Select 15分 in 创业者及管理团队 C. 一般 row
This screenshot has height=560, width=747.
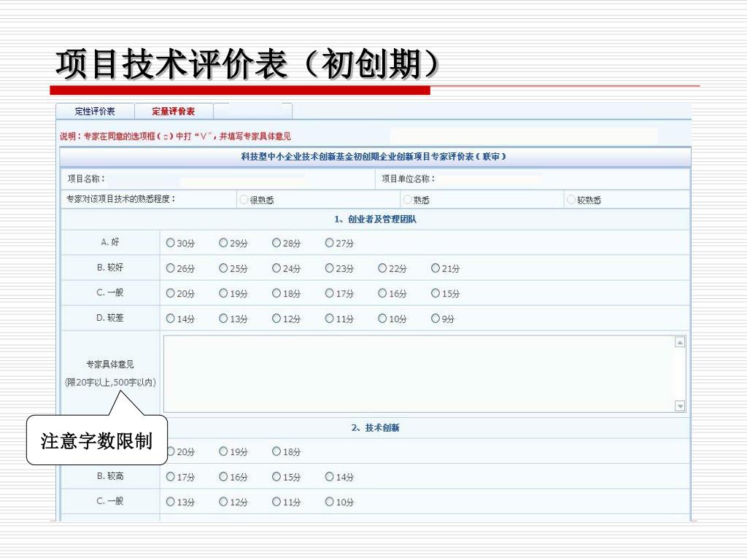[435, 293]
